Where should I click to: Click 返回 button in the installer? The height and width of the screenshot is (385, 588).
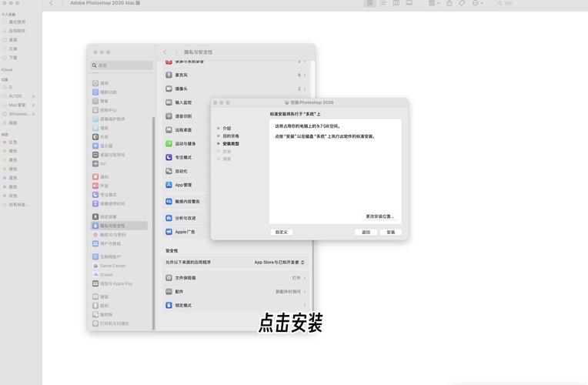[366, 233]
